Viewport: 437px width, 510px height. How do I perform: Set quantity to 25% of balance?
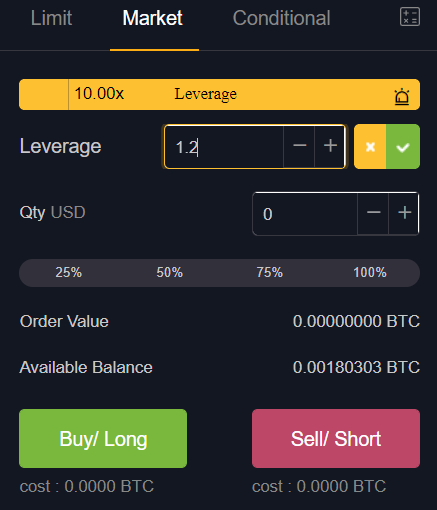pos(69,273)
